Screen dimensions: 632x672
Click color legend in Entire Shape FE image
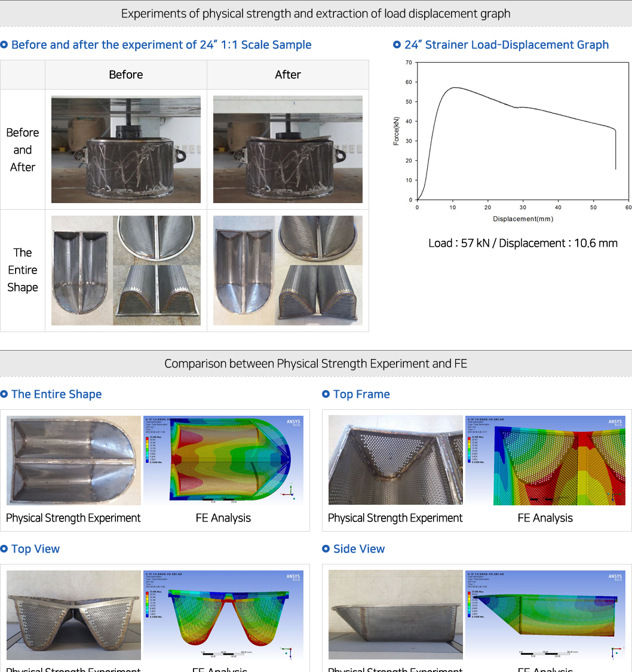click(154, 450)
